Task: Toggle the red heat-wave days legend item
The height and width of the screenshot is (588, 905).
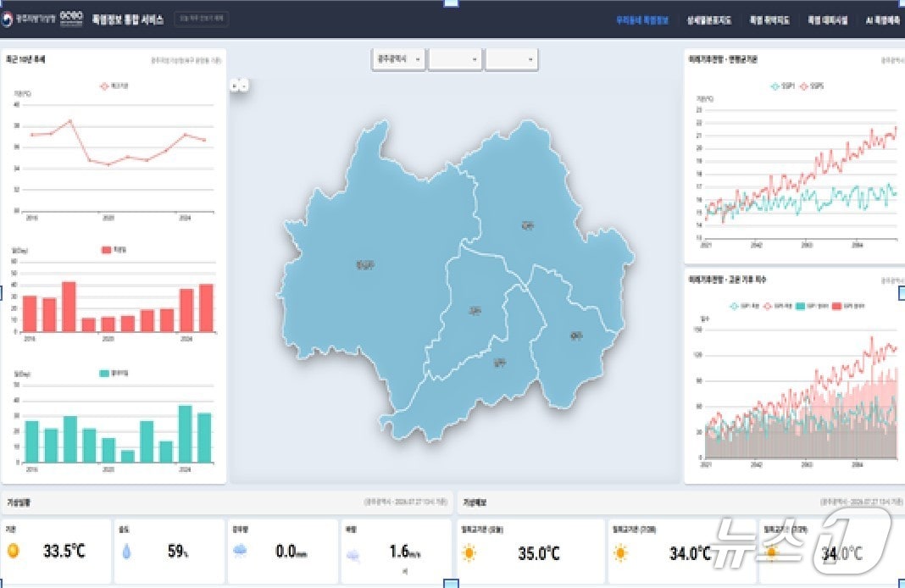Action: point(114,250)
